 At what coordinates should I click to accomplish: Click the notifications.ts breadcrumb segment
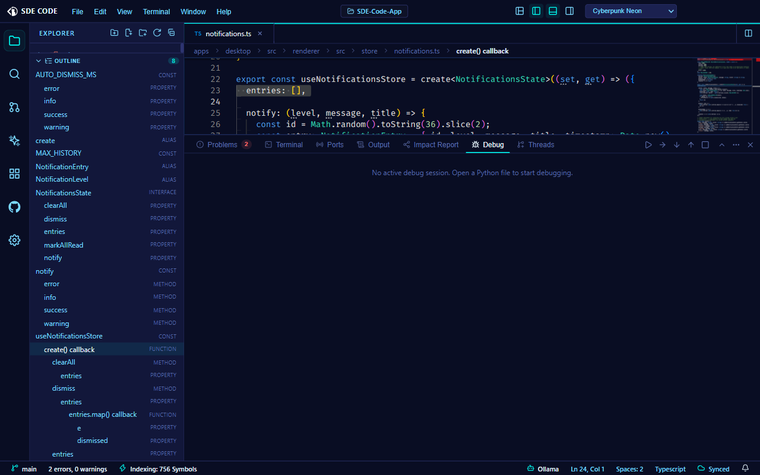416,51
